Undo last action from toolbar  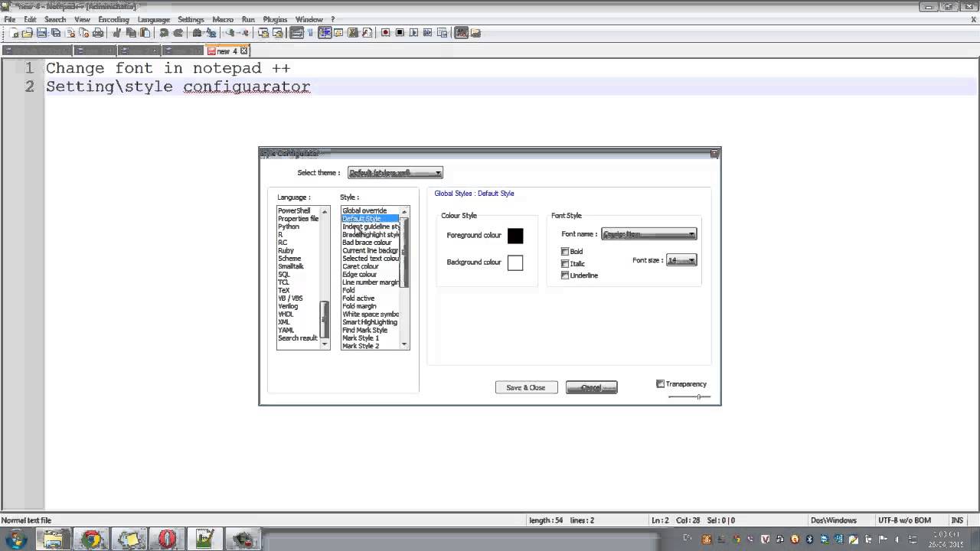click(x=164, y=33)
